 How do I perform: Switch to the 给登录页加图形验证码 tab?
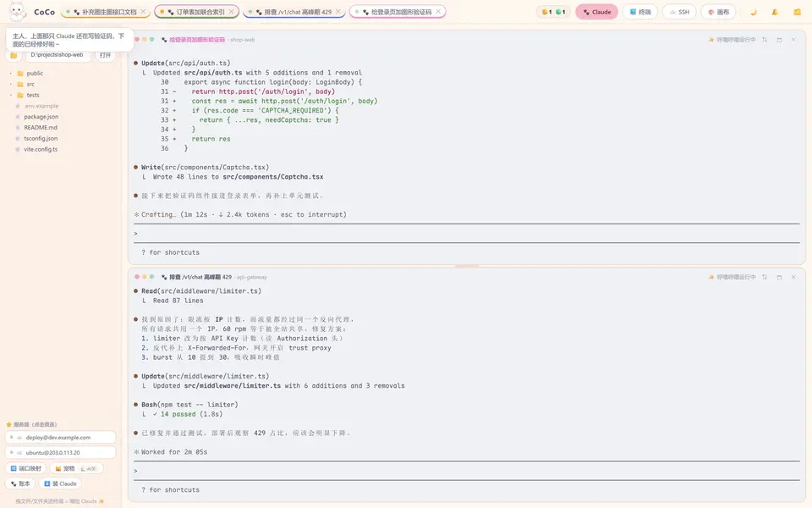click(398, 12)
